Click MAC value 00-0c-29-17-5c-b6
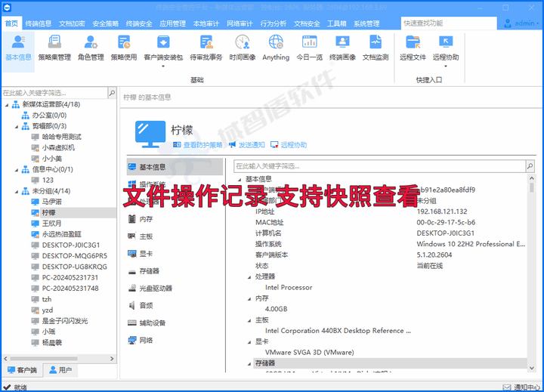The width and height of the screenshot is (544, 392). 446,222
